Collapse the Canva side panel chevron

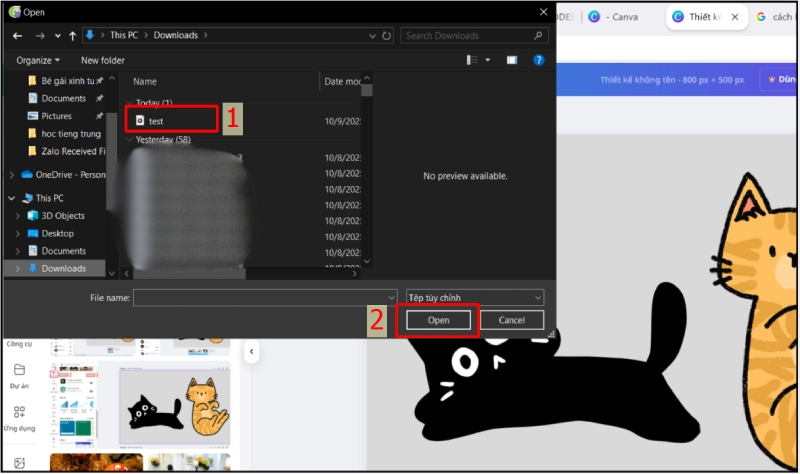[x=249, y=352]
